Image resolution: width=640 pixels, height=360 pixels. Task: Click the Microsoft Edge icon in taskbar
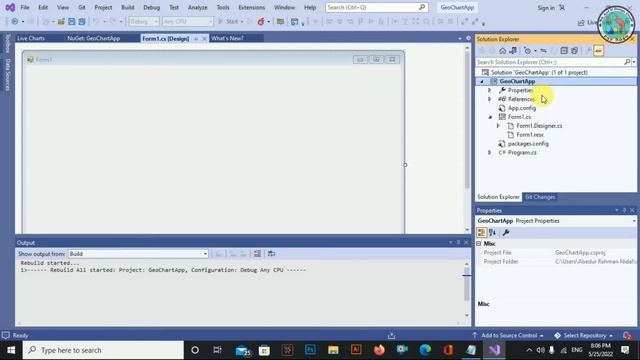(425, 350)
